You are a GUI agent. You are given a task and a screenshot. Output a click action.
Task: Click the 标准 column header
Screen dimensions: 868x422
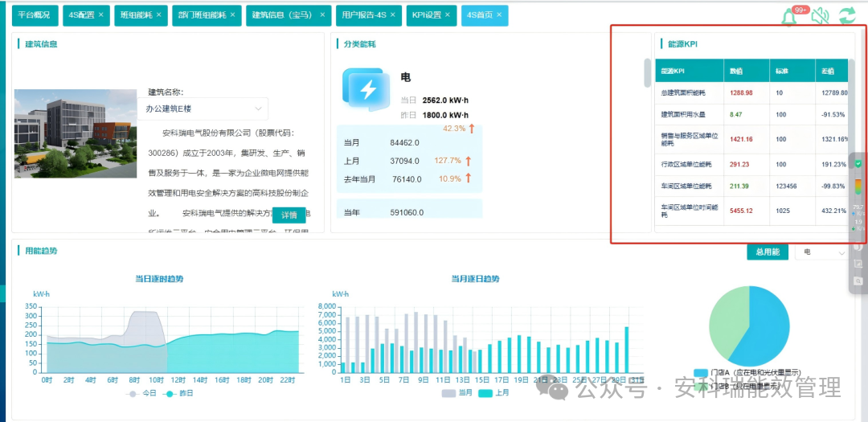pyautogui.click(x=792, y=71)
